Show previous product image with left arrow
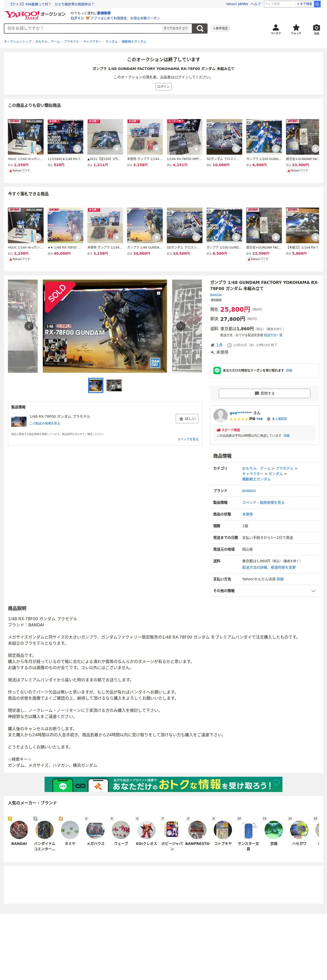This screenshot has width=327, height=980. coord(29,326)
